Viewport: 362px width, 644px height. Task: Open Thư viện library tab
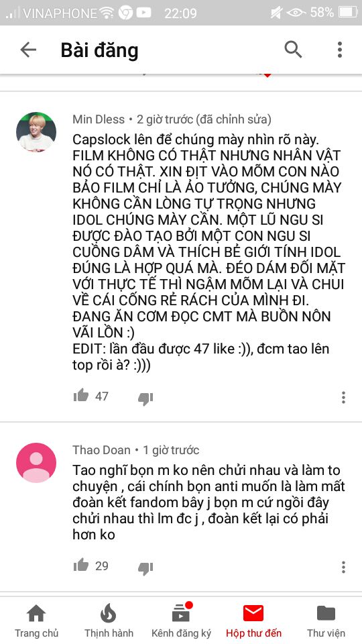[x=326, y=621]
